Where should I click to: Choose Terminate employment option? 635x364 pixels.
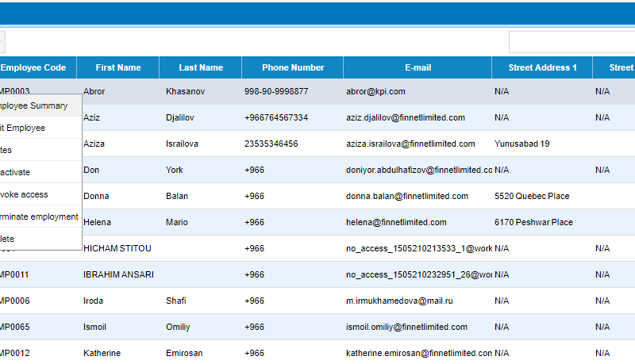click(40, 216)
